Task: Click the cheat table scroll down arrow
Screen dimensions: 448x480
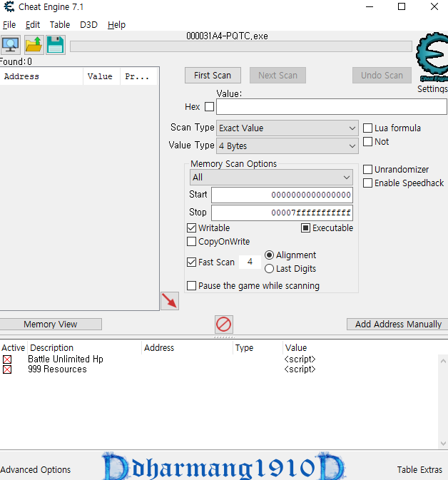Action: [x=443, y=443]
